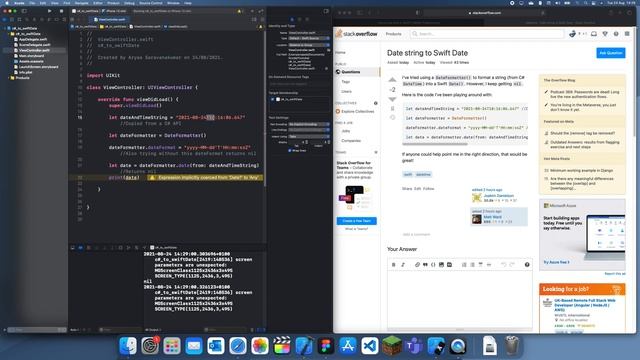
Task: Click inside Your Answer text area
Action: pos(460,300)
